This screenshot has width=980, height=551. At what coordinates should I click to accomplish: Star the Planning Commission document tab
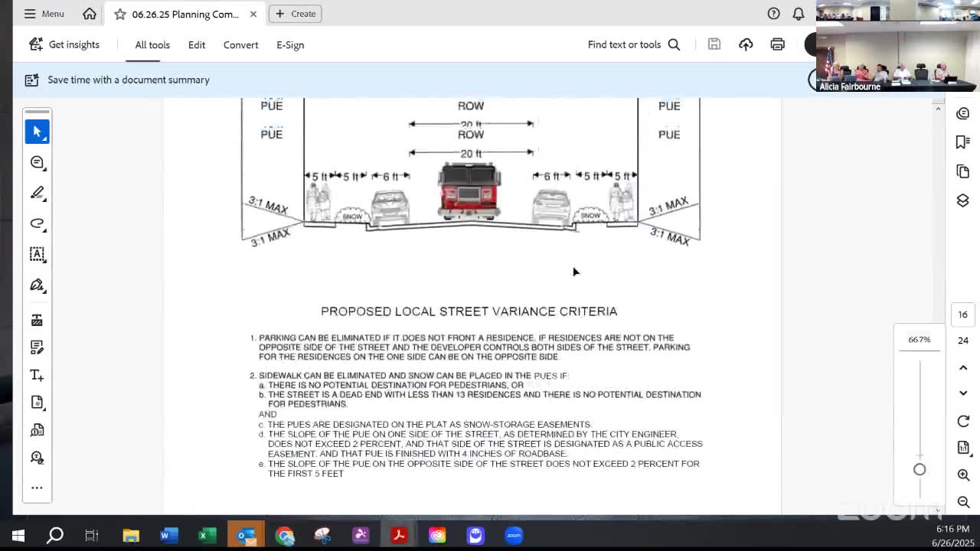(120, 14)
